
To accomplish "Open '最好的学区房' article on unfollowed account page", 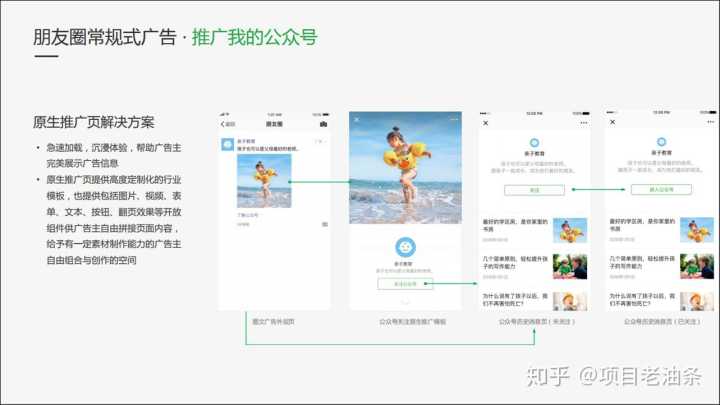I will click(515, 225).
